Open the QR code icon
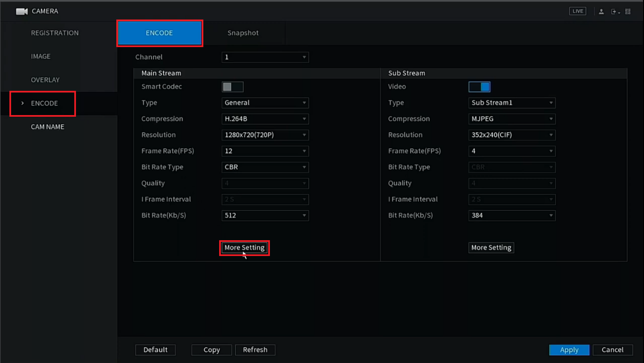Viewport: 644px width, 363px height. coord(628,11)
